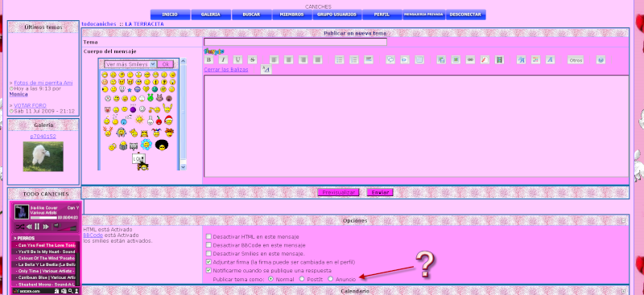Skip to the next track in the player
644x295 pixels.
tap(46, 227)
